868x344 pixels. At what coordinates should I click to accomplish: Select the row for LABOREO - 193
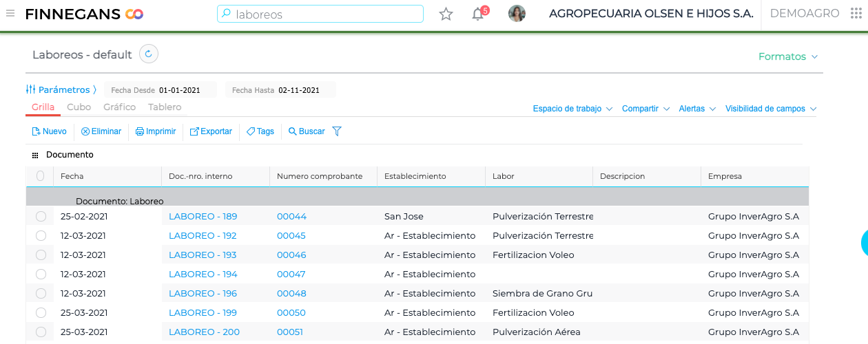(x=41, y=255)
